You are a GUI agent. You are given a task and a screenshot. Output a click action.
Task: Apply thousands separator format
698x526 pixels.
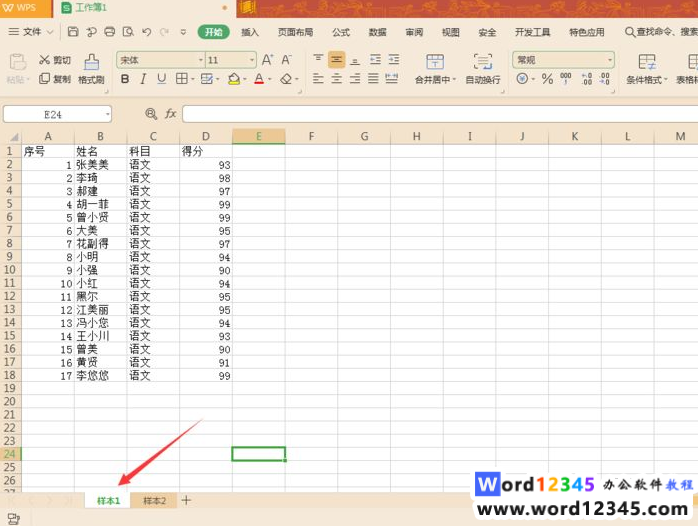566,79
